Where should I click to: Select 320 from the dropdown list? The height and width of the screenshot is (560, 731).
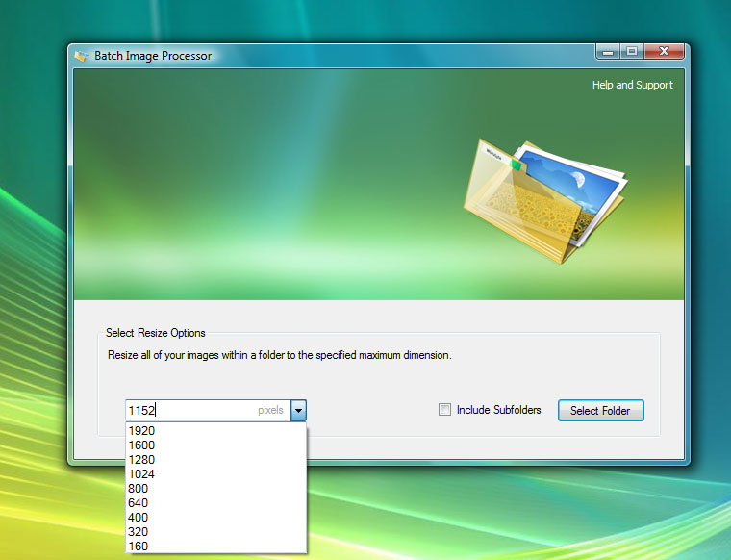(x=138, y=532)
